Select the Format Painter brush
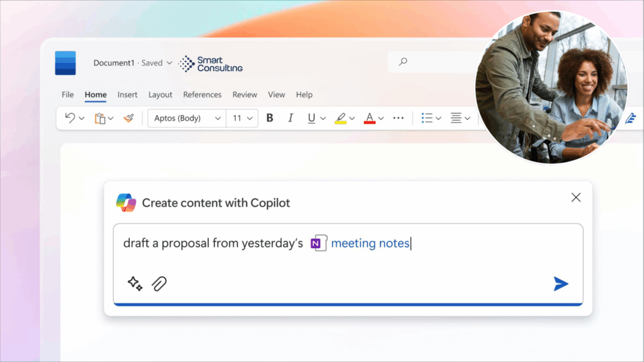Screen dimensions: 644x362 click(x=128, y=118)
